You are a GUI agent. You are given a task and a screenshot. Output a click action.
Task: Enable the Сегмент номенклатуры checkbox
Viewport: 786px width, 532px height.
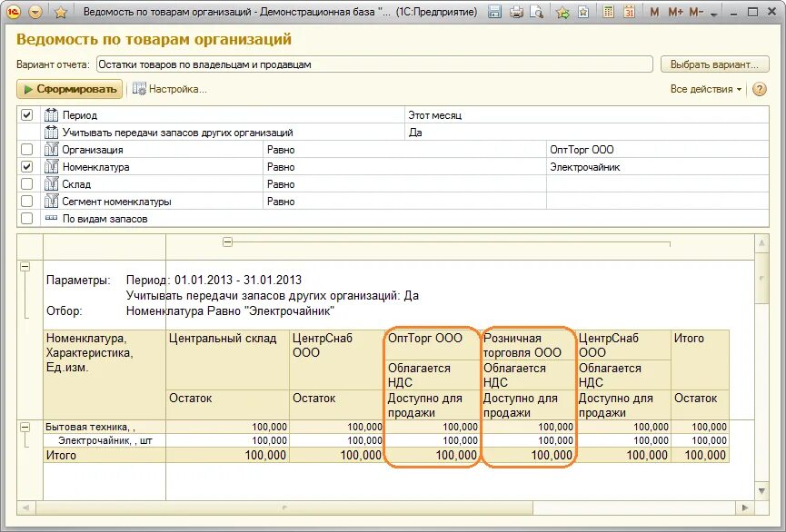click(26, 202)
